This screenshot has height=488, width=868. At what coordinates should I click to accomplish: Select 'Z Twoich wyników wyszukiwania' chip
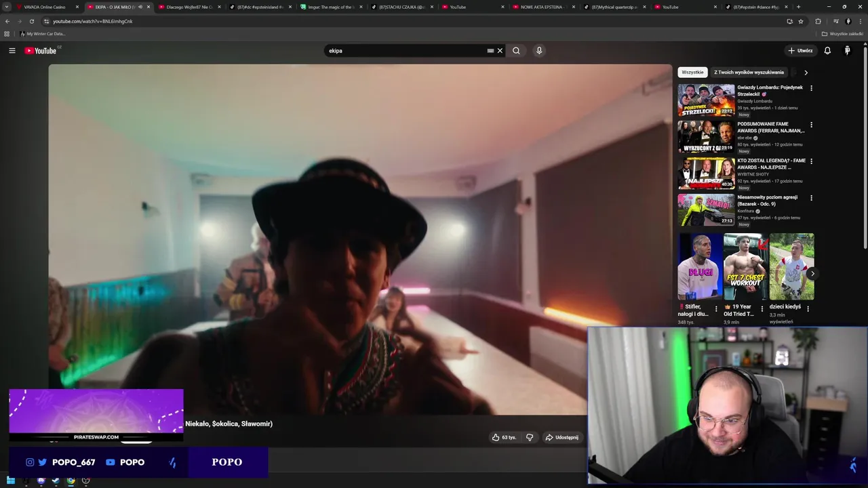(x=749, y=72)
